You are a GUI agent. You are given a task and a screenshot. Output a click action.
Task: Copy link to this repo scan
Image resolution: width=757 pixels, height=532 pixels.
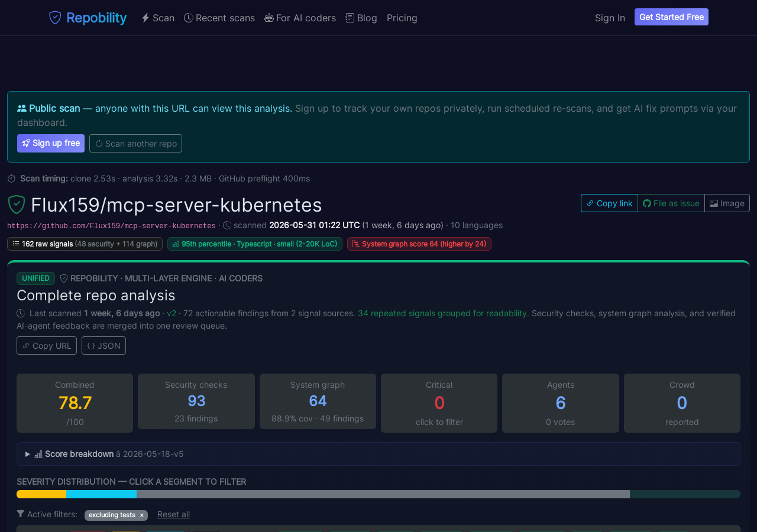click(609, 203)
